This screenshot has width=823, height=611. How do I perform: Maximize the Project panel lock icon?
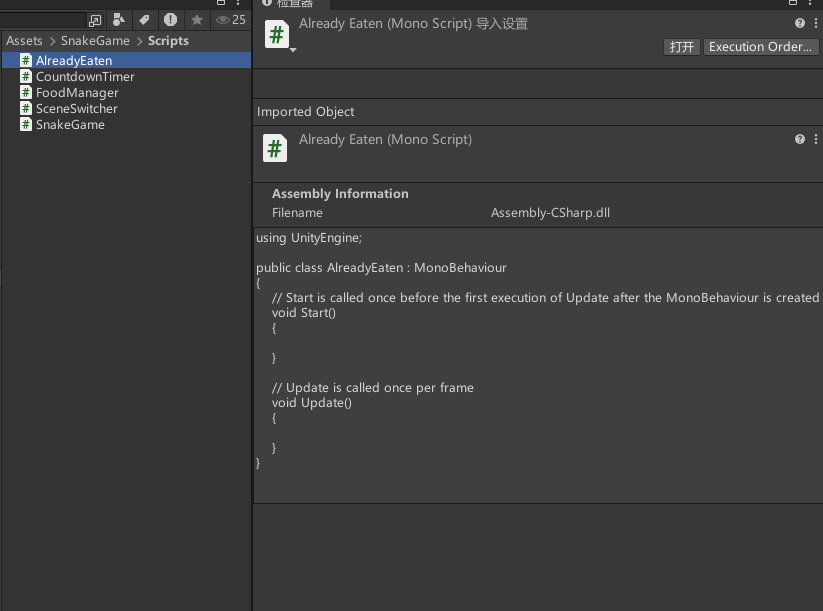[x=221, y=2]
